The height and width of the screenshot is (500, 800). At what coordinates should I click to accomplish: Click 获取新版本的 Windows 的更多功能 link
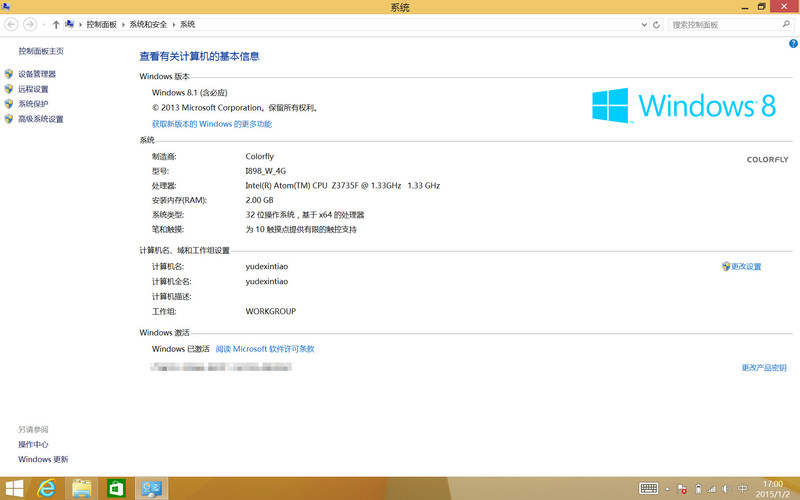click(x=212, y=124)
